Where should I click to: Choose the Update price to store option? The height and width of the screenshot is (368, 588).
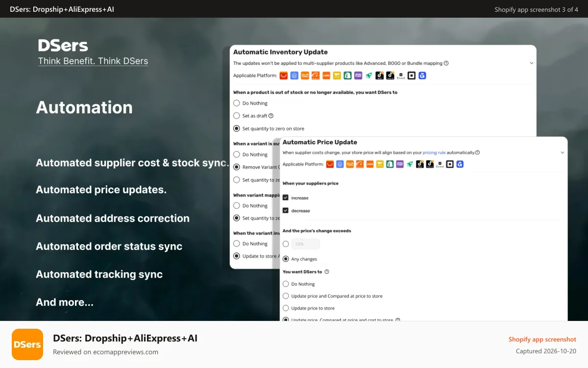coord(286,308)
